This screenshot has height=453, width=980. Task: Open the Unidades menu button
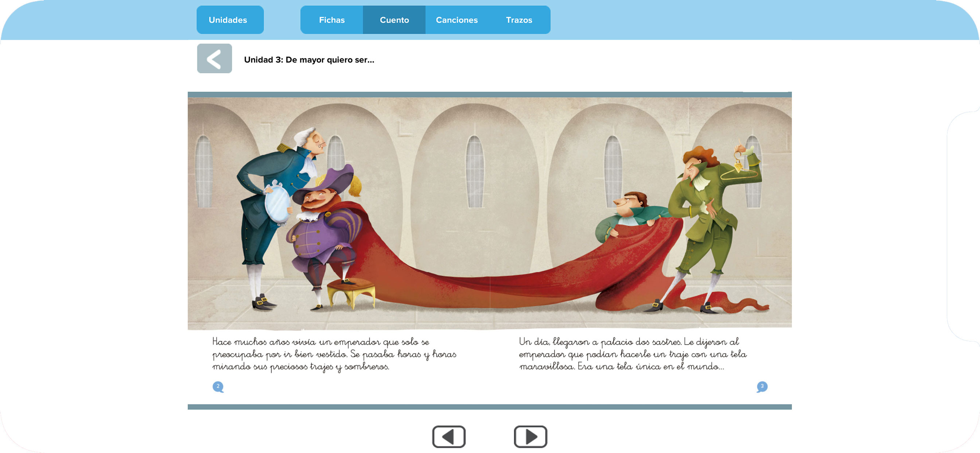[x=230, y=20]
